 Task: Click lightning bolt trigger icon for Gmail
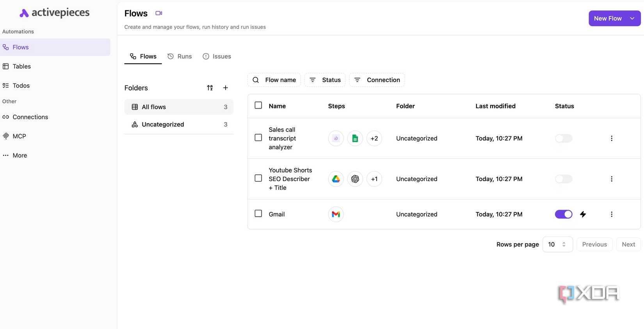(583, 214)
